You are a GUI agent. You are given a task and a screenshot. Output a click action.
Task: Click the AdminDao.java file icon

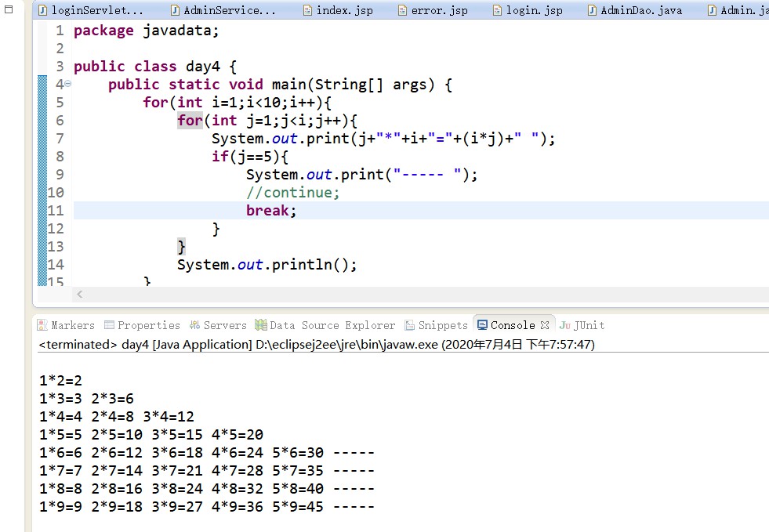592,10
